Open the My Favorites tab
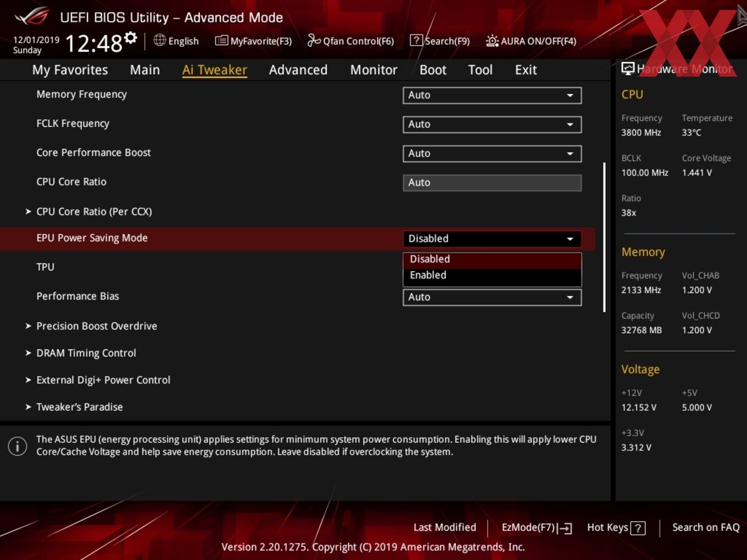The width and height of the screenshot is (747, 560). [70, 70]
